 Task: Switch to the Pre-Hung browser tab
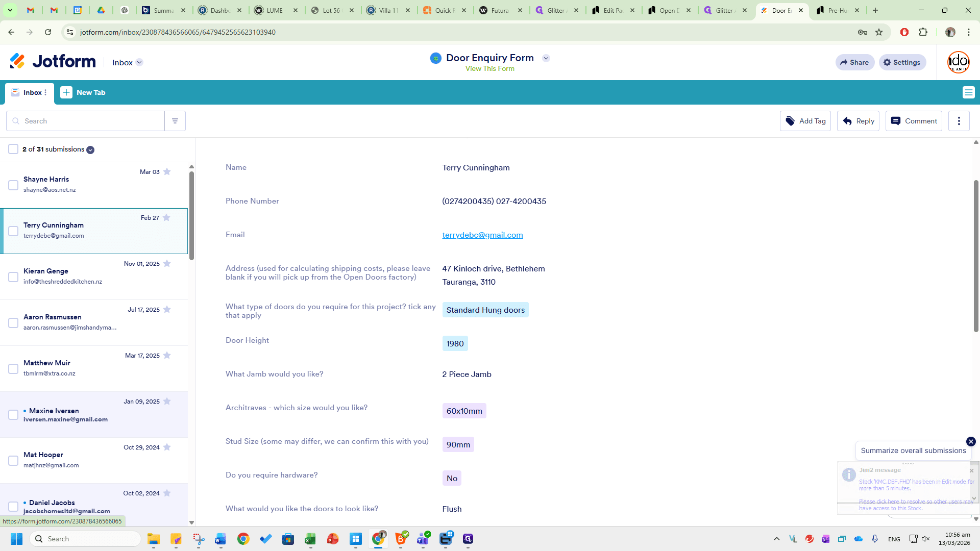click(838, 10)
